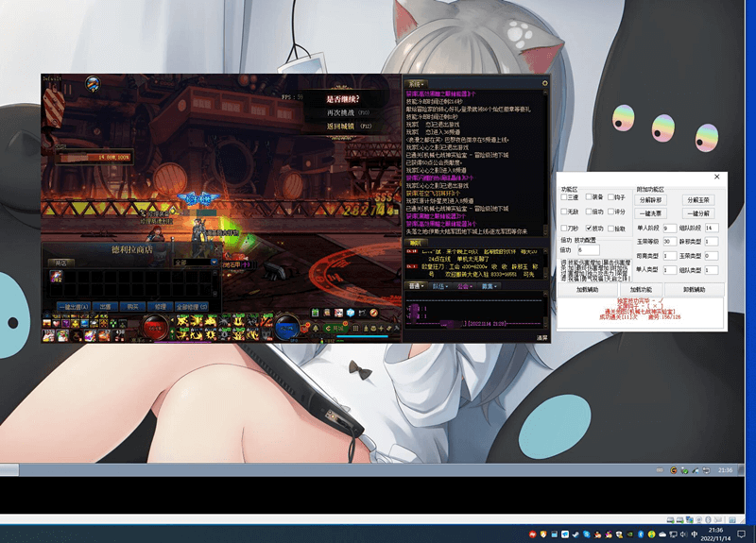The image size is (756, 543).
Task: Click the heart quick-slot icon
Action: tap(56, 323)
